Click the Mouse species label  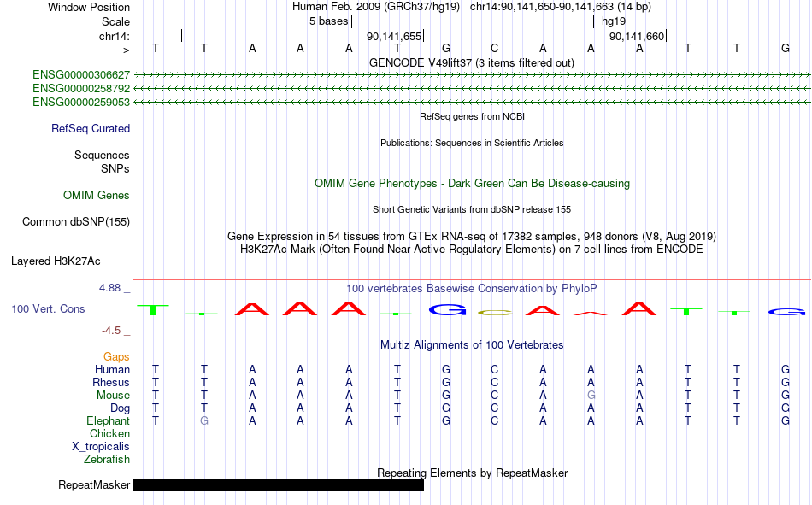(x=113, y=395)
